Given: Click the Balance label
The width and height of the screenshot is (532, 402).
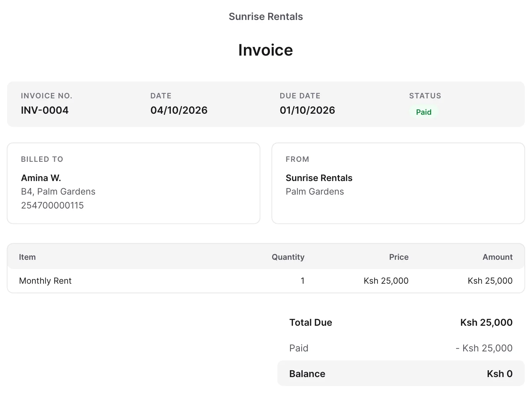Looking at the screenshot, I should coord(307,373).
